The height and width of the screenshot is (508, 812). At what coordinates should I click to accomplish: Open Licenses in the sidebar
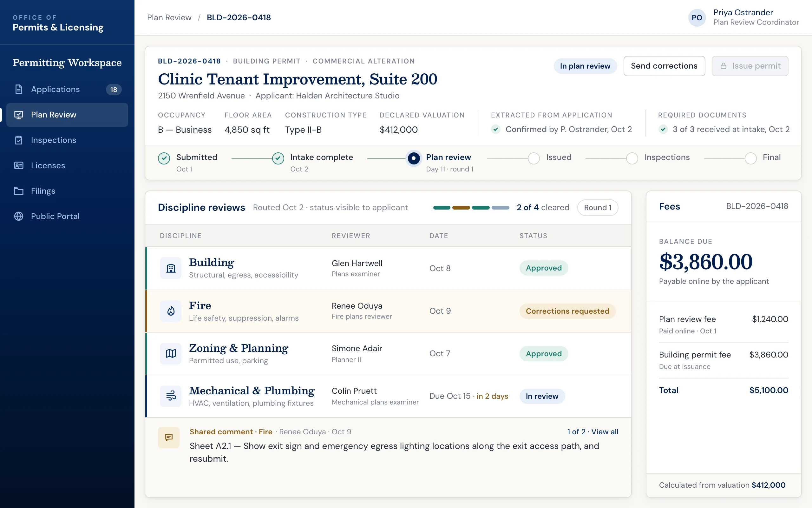tap(67, 166)
